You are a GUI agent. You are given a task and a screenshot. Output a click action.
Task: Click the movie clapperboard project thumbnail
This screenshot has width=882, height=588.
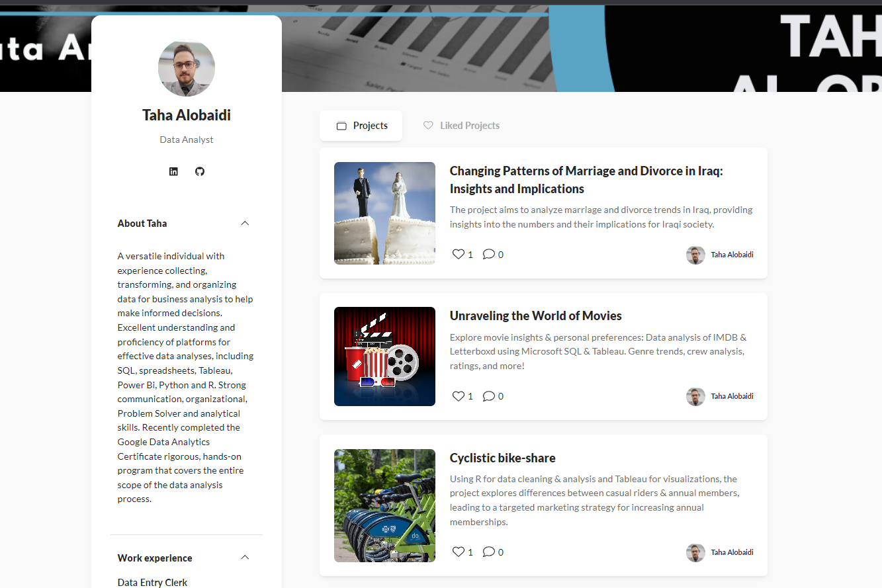384,357
